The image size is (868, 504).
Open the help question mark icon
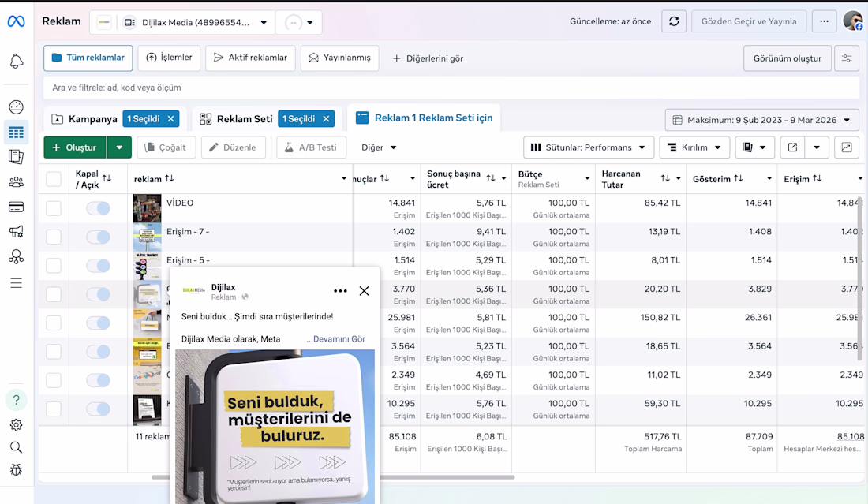[x=16, y=399]
